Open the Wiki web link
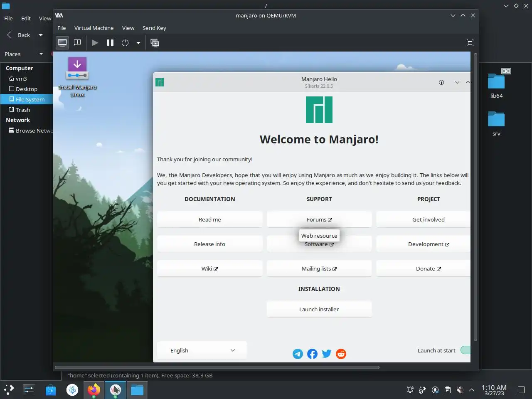Image resolution: width=532 pixels, height=399 pixels. 210,268
